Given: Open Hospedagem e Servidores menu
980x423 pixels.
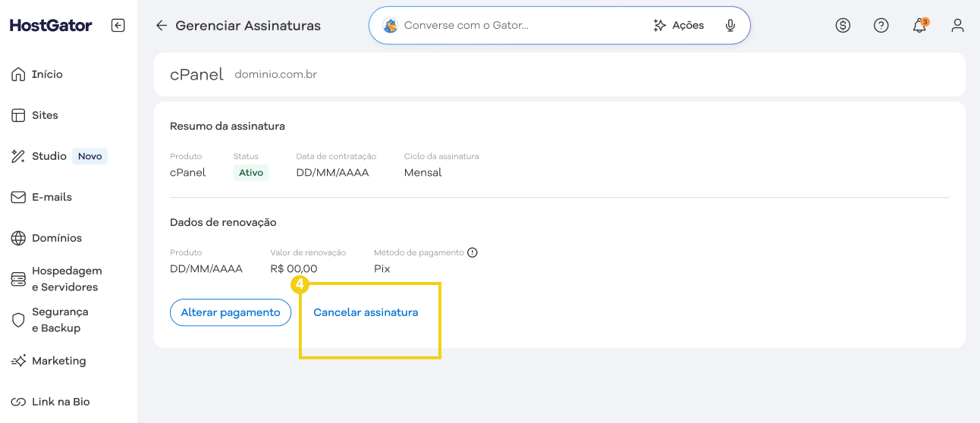Looking at the screenshot, I should point(66,279).
